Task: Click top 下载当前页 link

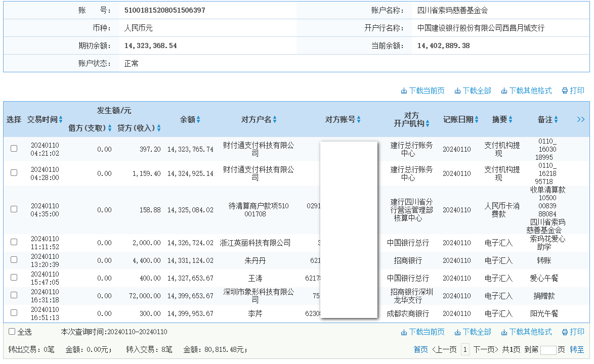Action: click(423, 91)
